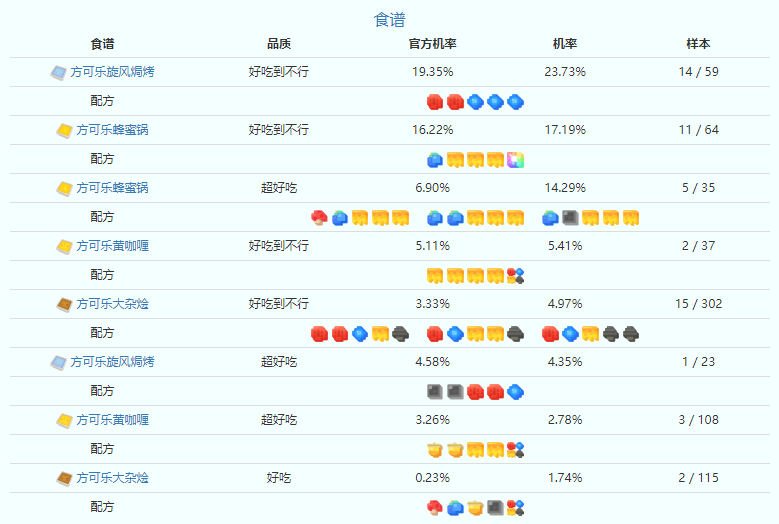The image size is (779, 524).
Task: Click the blue berry ingredient in the 16.22% recipe
Action: 435,160
